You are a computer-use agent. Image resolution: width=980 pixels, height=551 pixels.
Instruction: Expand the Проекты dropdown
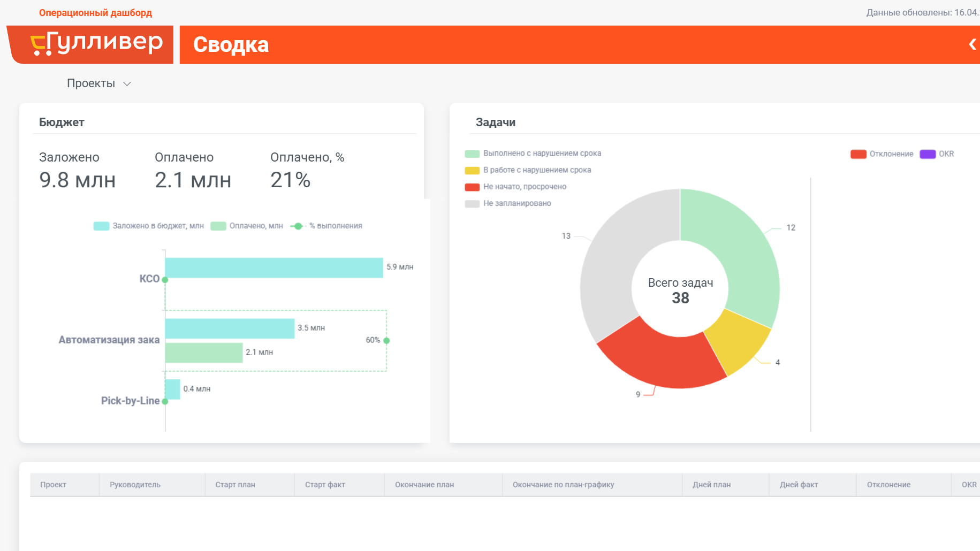click(99, 83)
